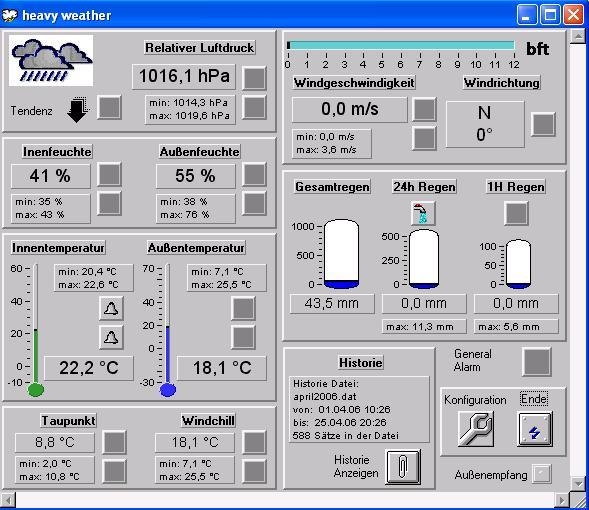This screenshot has height=510, width=589.
Task: Click the Ende exit icon button
Action: coord(535,429)
